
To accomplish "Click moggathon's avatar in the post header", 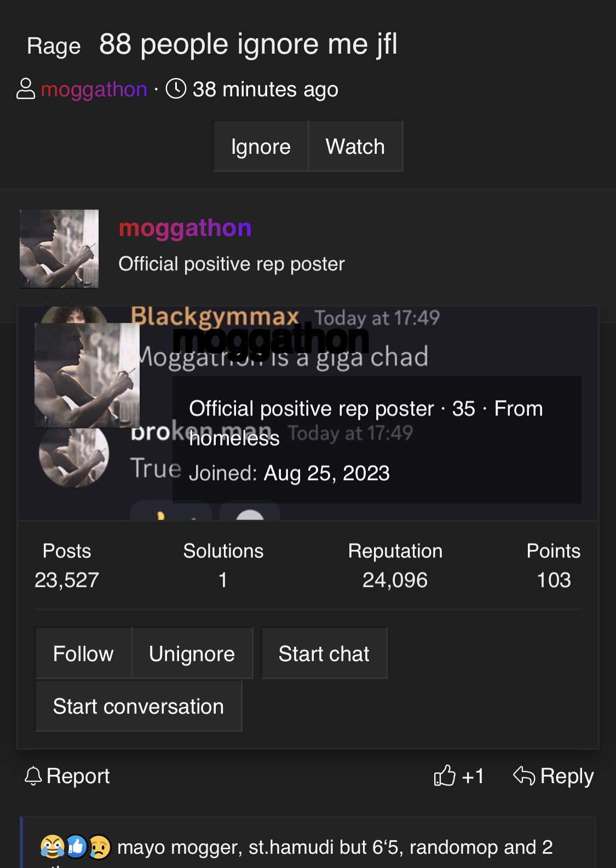I will (x=59, y=249).
